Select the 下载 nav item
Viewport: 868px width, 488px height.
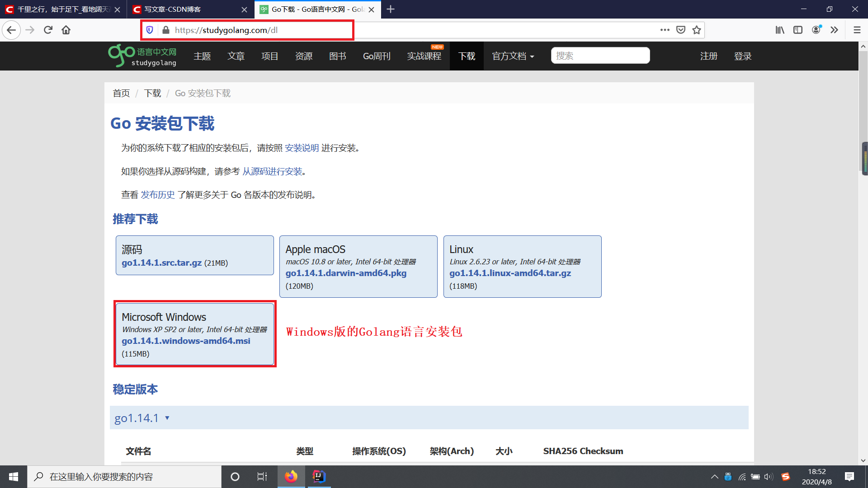[467, 56]
